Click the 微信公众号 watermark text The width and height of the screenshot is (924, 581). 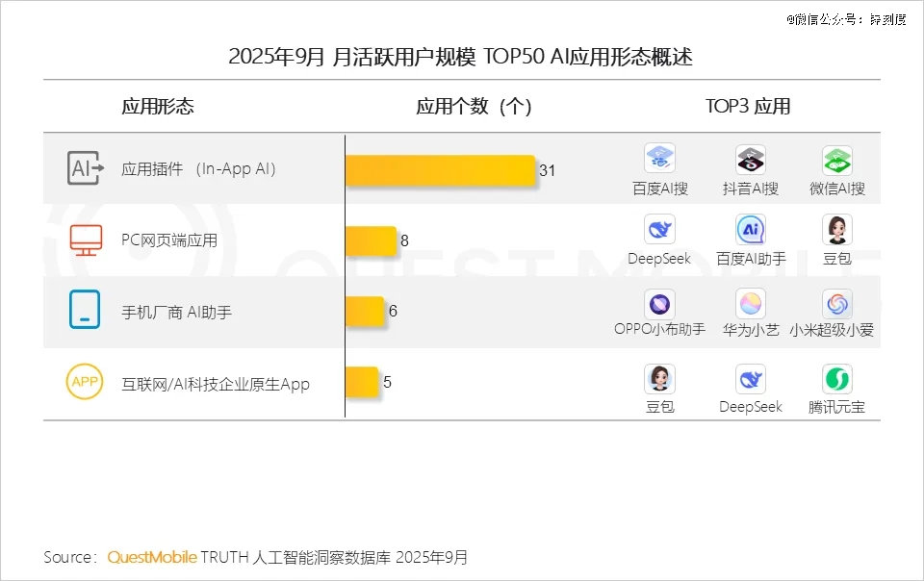(x=846, y=19)
